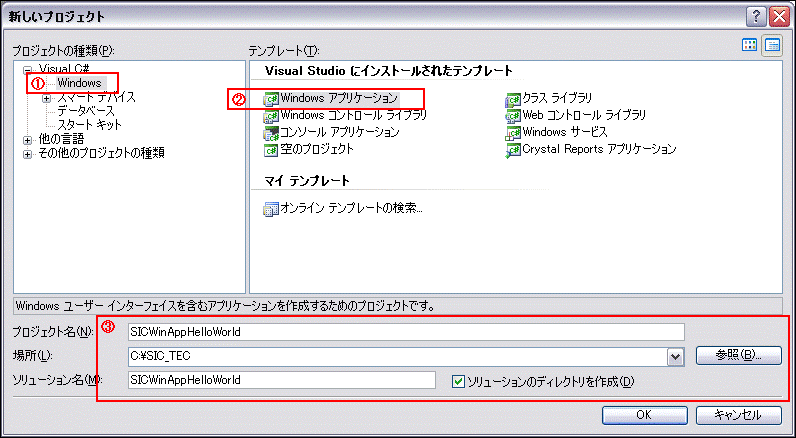Click the Web コントロール ライブラリ template icon
This screenshot has height=438, width=796.
click(x=513, y=116)
